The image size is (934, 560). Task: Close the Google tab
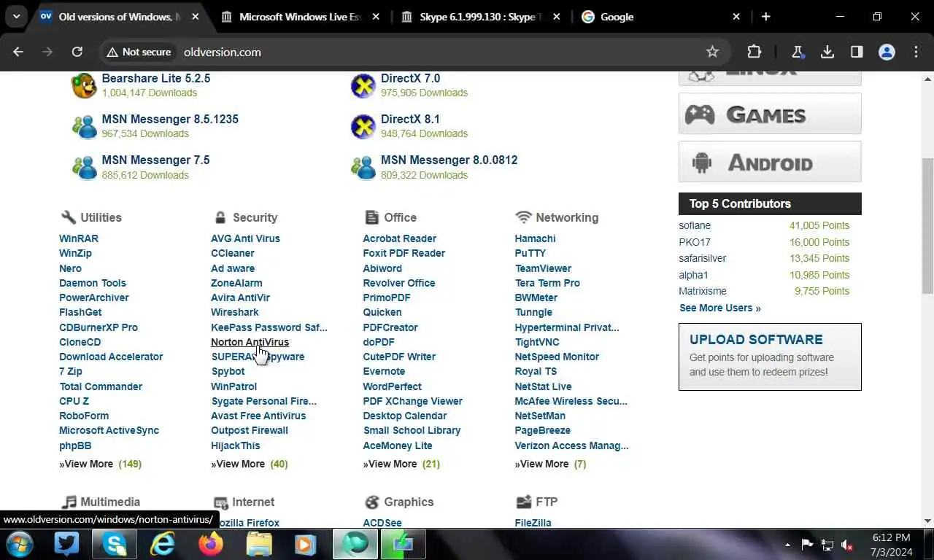point(736,17)
